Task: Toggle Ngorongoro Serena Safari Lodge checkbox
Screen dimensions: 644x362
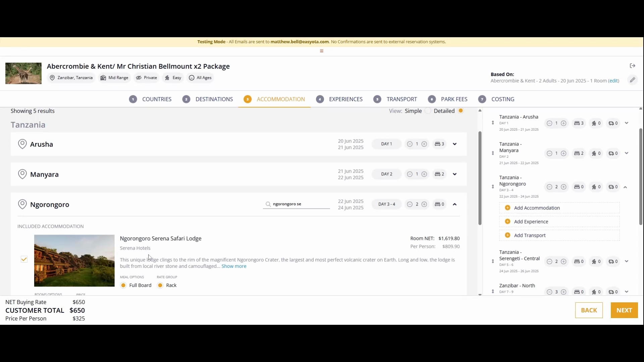Action: pyautogui.click(x=24, y=259)
